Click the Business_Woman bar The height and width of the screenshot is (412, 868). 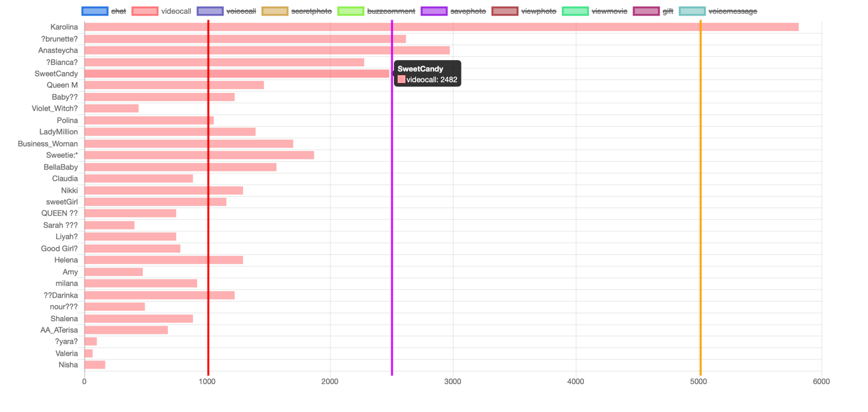point(189,143)
